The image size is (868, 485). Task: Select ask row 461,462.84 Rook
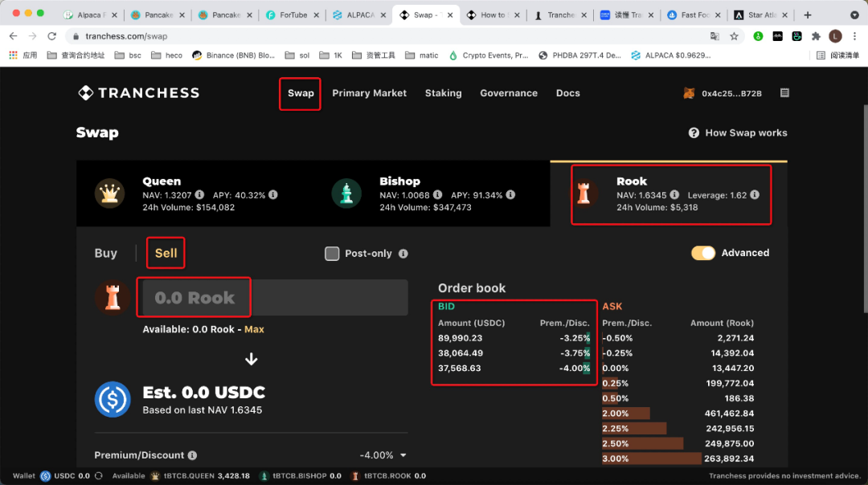point(678,413)
